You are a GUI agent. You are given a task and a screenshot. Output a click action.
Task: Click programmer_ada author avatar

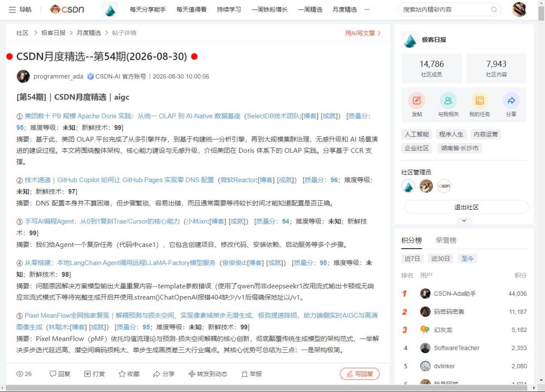(23, 76)
